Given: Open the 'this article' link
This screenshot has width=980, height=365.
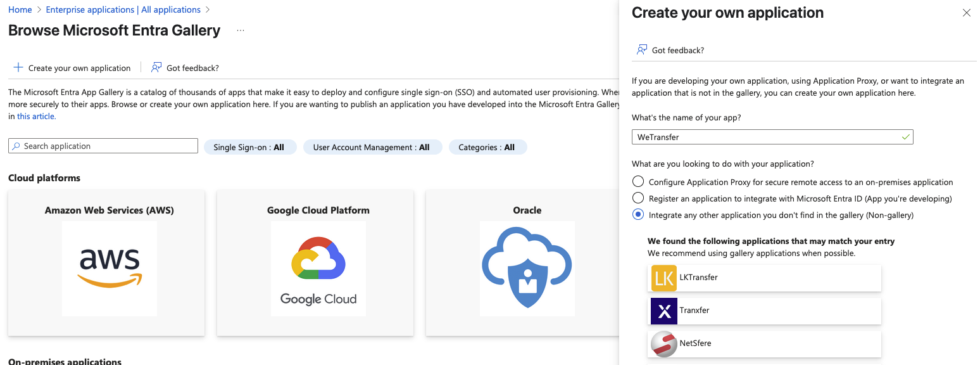Looking at the screenshot, I should click(x=37, y=116).
